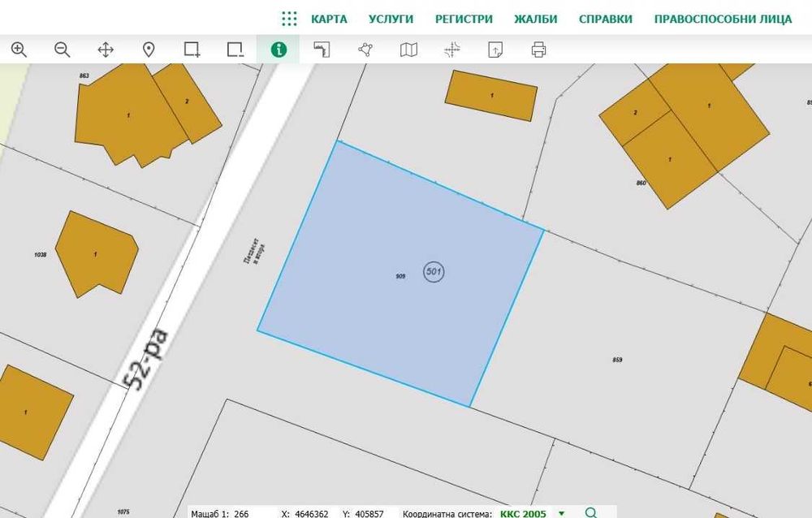The image size is (812, 518).
Task: Select building 2 near parcel 860
Action: coord(636,112)
